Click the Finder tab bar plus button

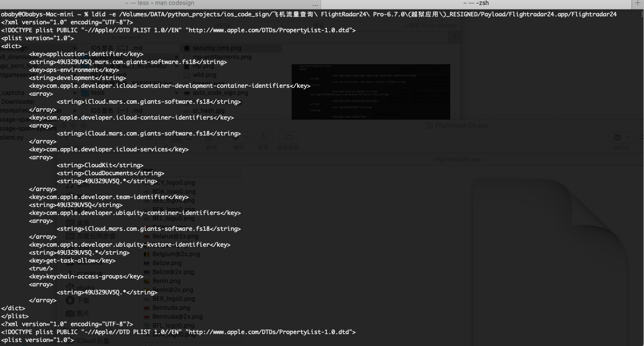[455, 36]
